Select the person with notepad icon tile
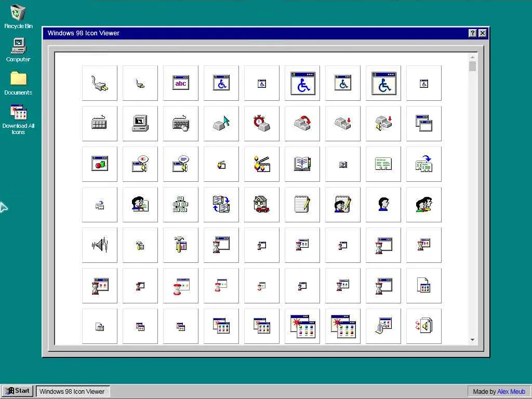The width and height of the screenshot is (532, 399). (x=343, y=205)
